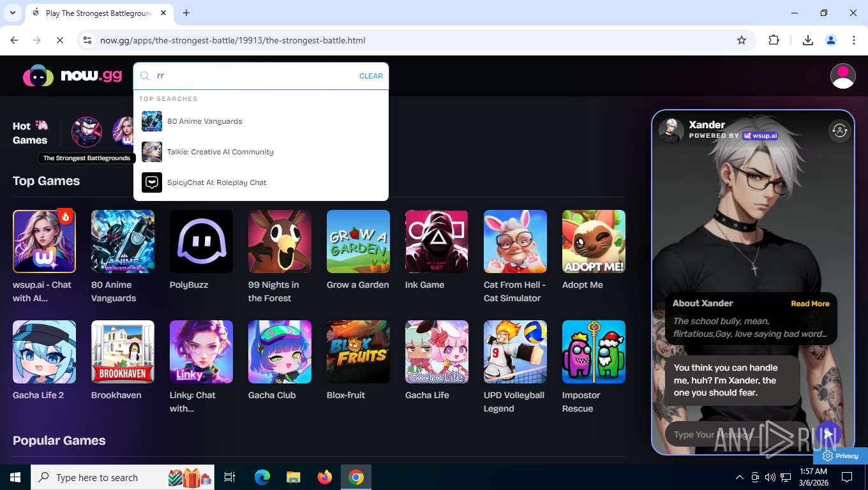Viewport: 868px width, 490px height.
Task: Click Xander's greeting chat message
Action: [x=732, y=380]
